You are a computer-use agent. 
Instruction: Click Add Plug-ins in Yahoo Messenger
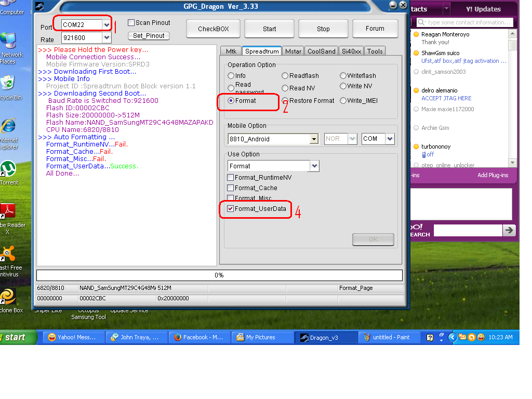pos(493,175)
